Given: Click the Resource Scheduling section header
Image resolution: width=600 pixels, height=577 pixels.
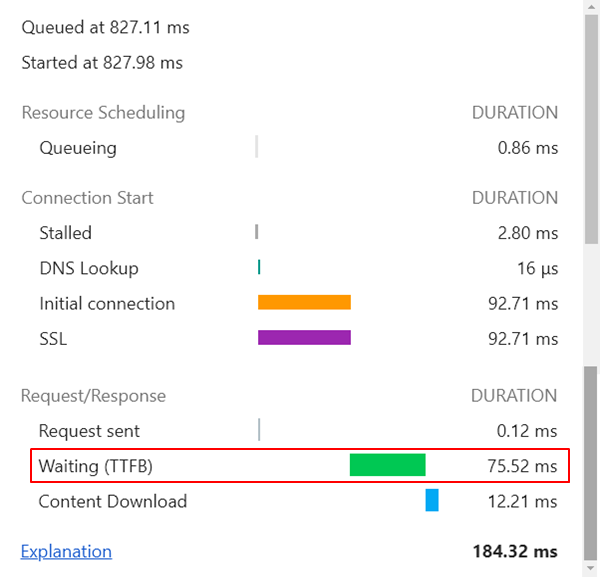Looking at the screenshot, I should click(x=103, y=113).
